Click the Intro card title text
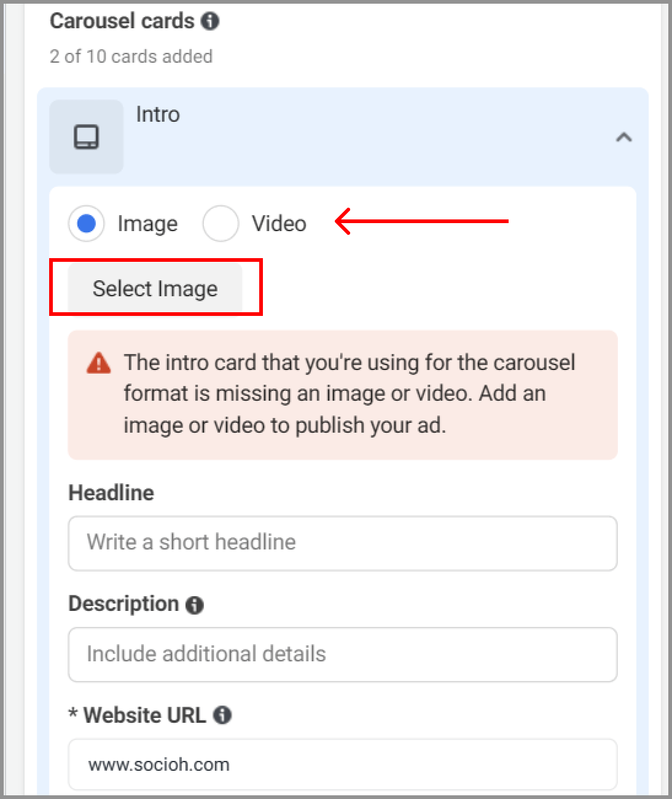The width and height of the screenshot is (672, 799). (158, 114)
